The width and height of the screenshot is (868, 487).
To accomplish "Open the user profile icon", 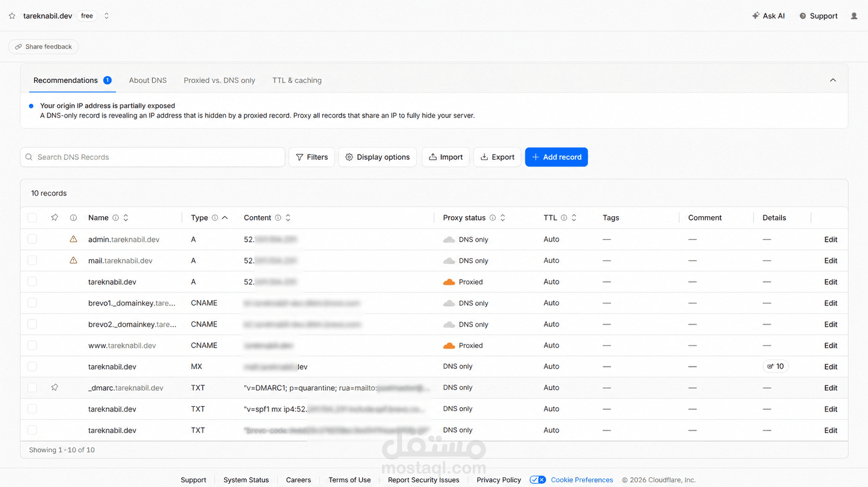I will pyautogui.click(x=854, y=16).
